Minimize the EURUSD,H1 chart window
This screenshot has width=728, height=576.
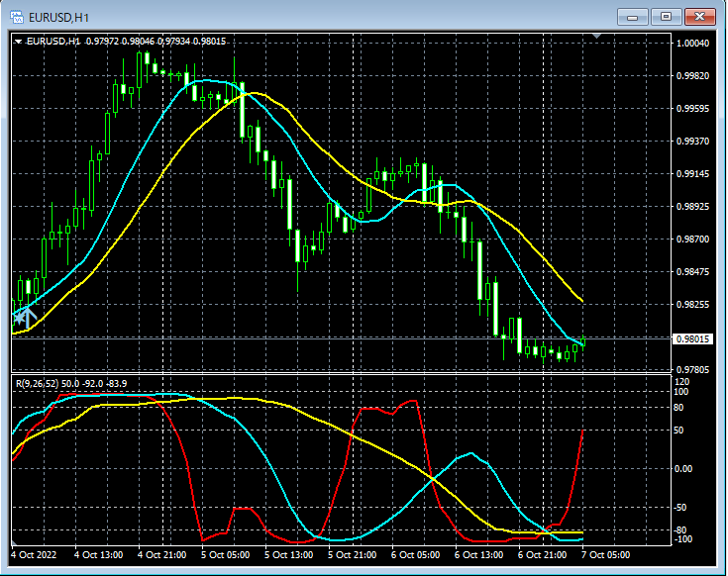pyautogui.click(x=632, y=17)
